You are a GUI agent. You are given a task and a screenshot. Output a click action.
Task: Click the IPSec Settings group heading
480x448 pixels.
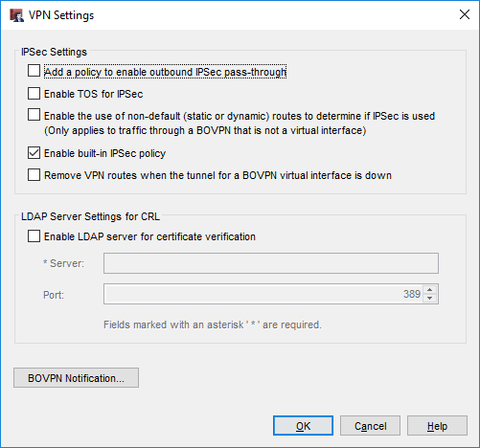[54, 52]
